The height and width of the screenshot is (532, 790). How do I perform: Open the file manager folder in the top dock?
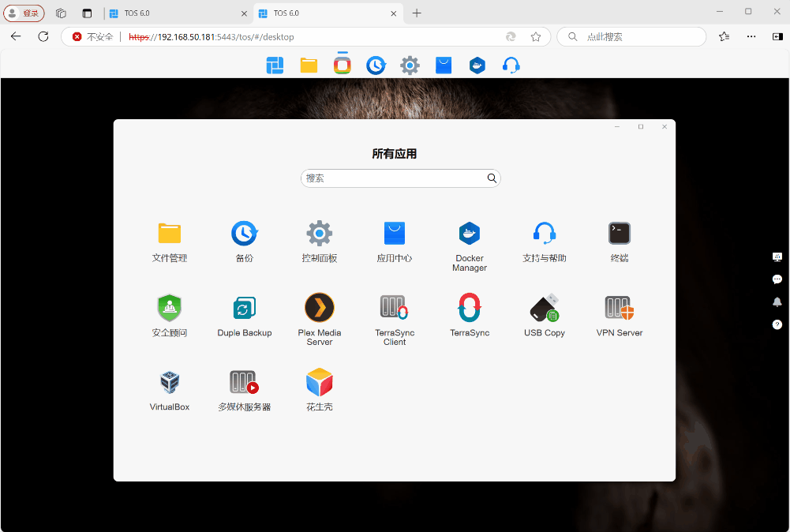tap(309, 66)
